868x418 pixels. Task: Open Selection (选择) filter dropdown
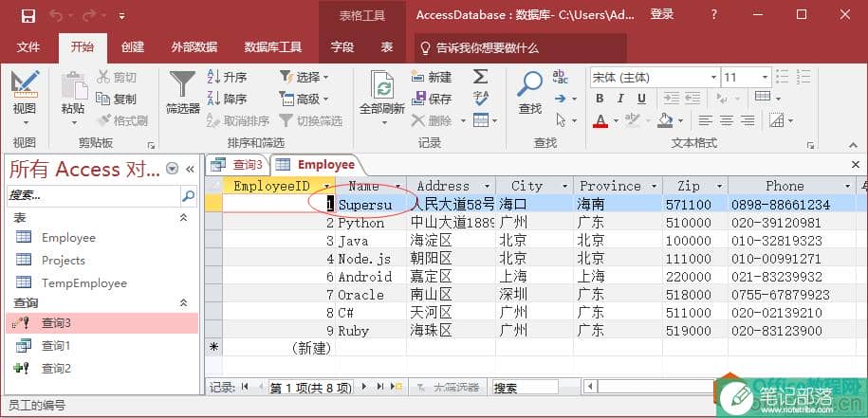[x=304, y=78]
